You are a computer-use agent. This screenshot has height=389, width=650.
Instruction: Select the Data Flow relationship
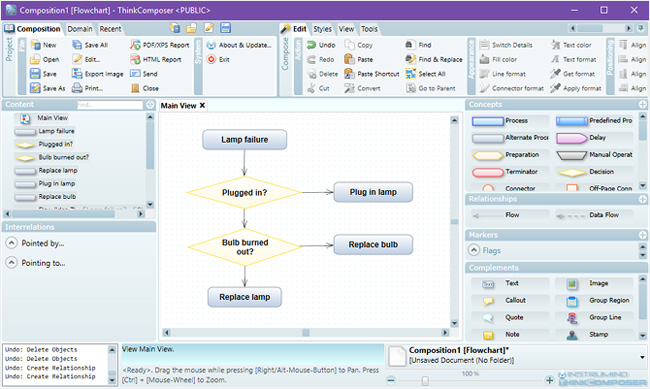click(x=594, y=215)
